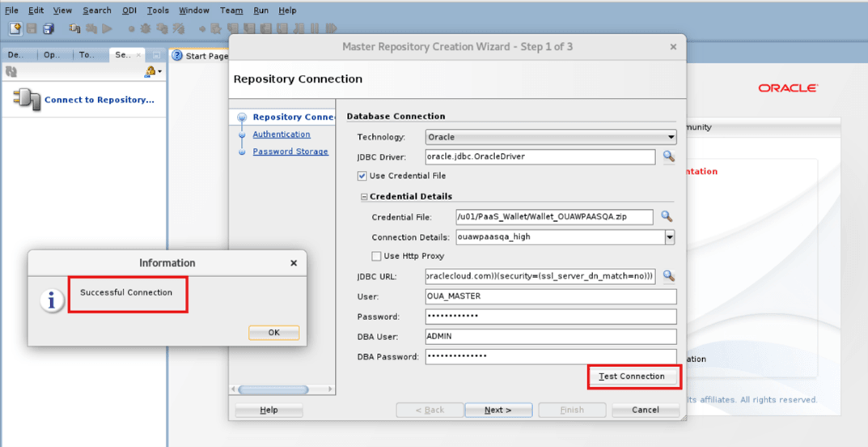Click the greyed Run play icon in toolbar

tap(108, 28)
